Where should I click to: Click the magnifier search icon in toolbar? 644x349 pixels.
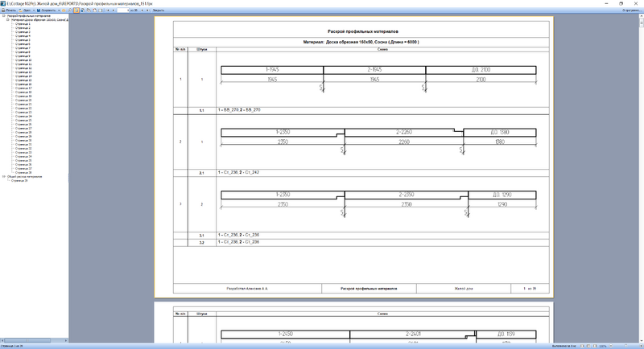[70, 10]
